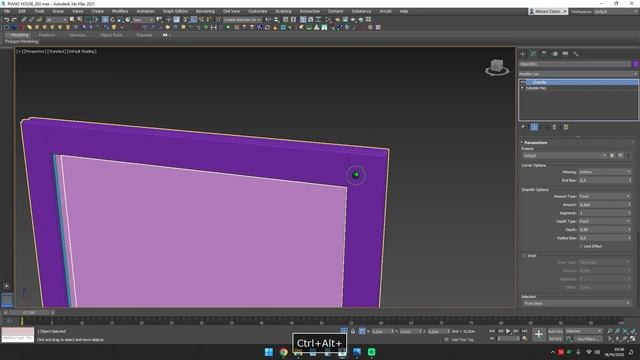Open the Modifiers menu

[x=120, y=11]
